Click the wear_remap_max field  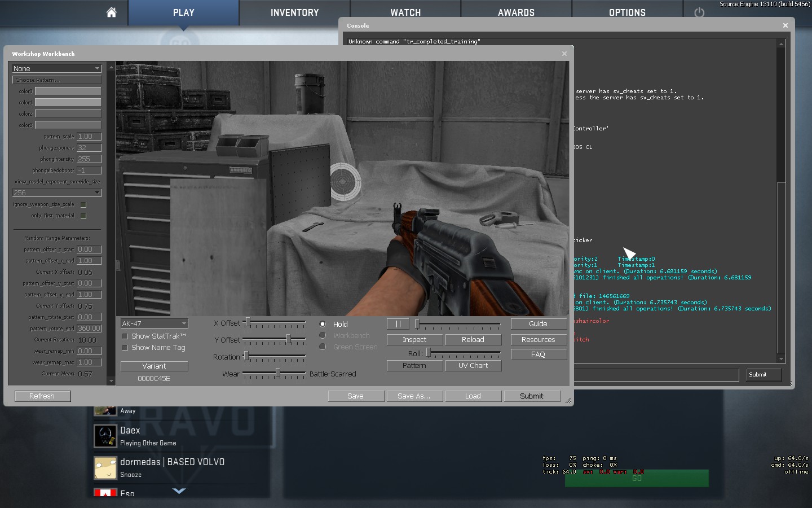pos(89,362)
